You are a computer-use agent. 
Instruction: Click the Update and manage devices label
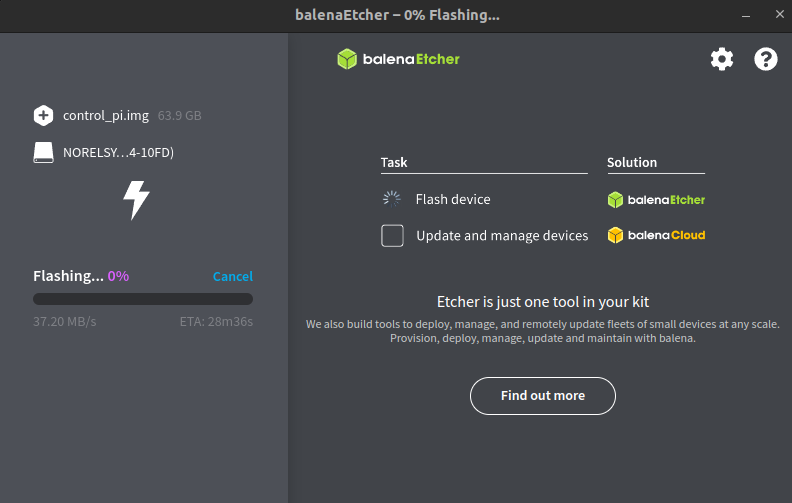pyautogui.click(x=502, y=236)
